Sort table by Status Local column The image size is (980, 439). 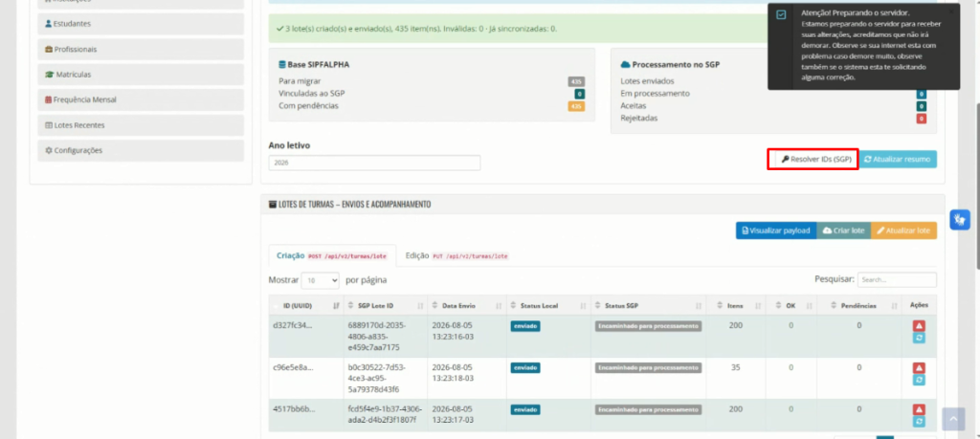pos(548,306)
